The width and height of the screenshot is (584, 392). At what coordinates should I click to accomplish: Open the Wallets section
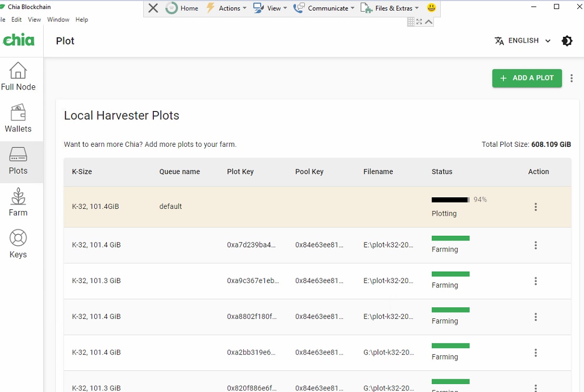pyautogui.click(x=18, y=118)
